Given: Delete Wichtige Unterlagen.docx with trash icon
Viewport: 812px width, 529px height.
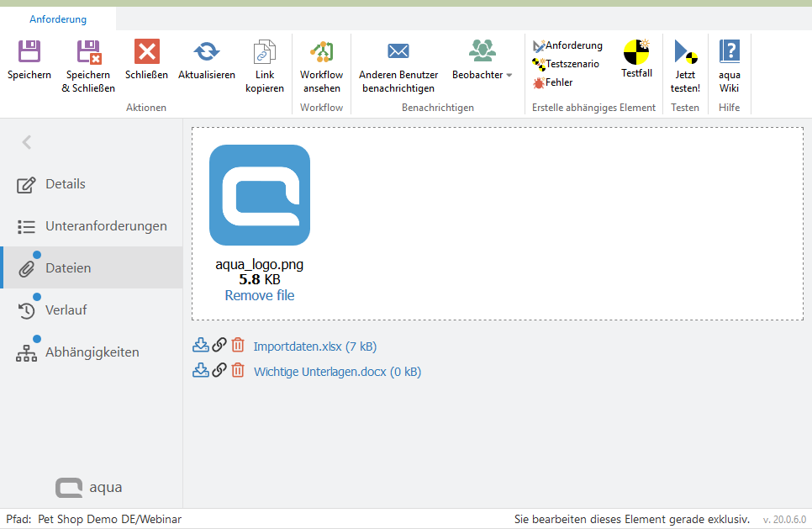Looking at the screenshot, I should click(238, 371).
